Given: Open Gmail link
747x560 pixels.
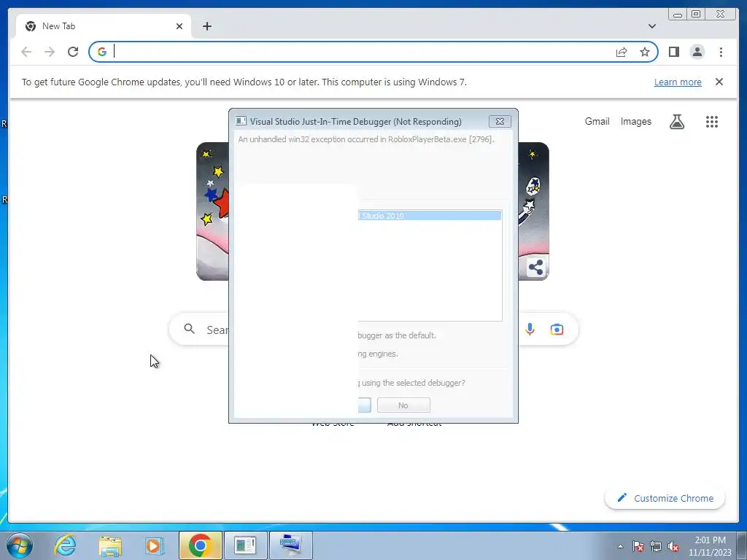Looking at the screenshot, I should [597, 122].
